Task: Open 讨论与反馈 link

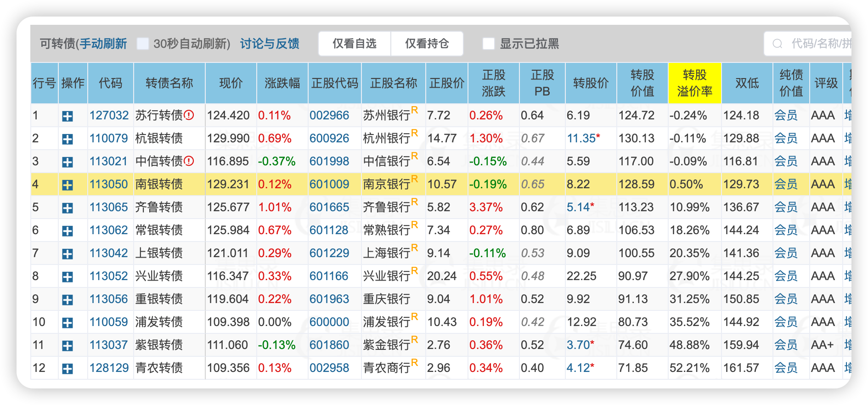Action: coord(270,44)
